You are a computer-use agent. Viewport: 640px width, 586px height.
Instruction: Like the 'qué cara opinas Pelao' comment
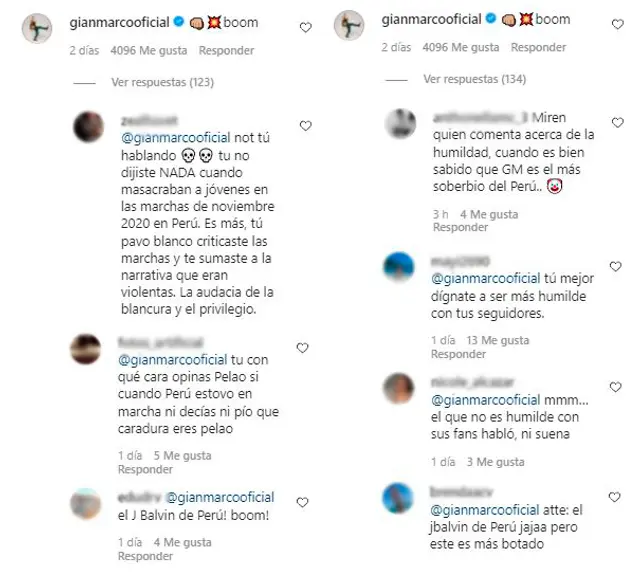point(302,348)
